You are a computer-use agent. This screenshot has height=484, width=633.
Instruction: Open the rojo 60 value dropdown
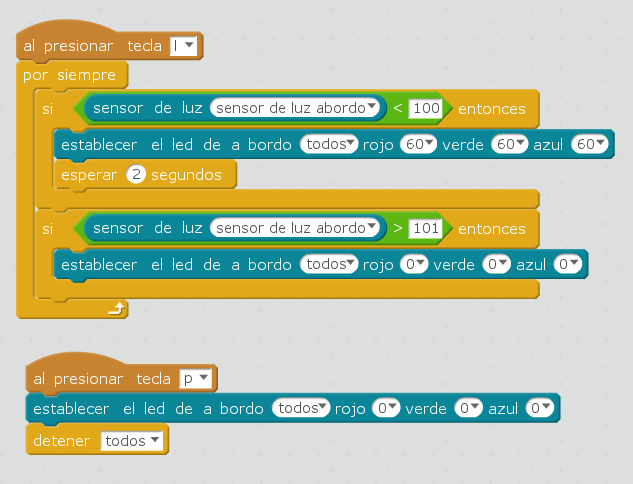418,145
